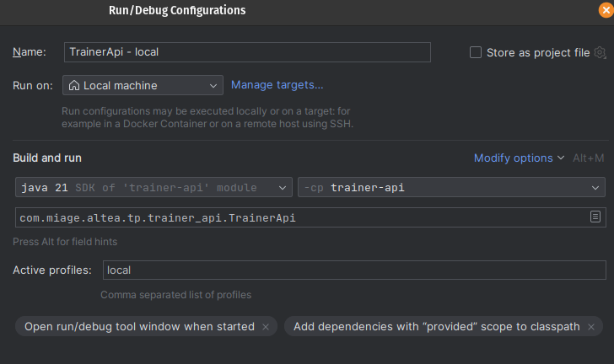The image size is (614, 364).
Task: Click the Manage targets link
Action: point(277,85)
